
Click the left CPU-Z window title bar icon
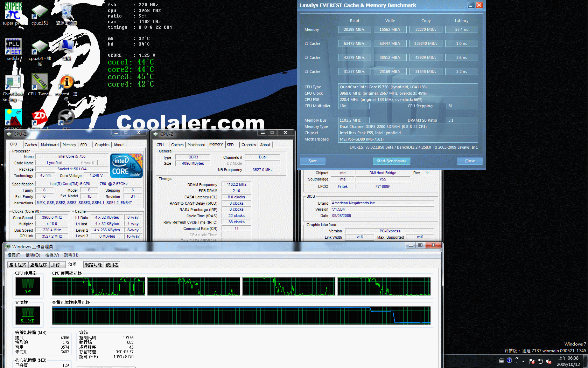point(9,134)
